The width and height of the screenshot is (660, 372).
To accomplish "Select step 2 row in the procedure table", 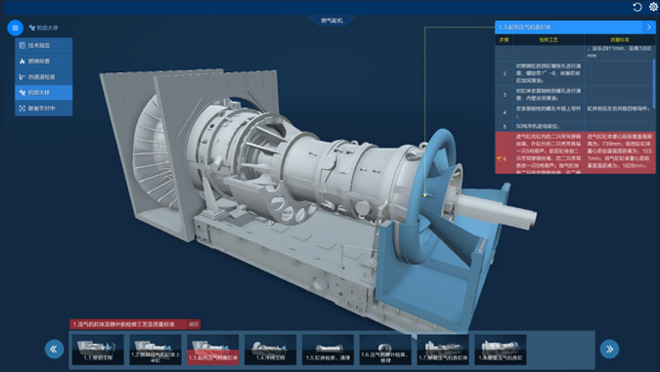I will click(574, 73).
